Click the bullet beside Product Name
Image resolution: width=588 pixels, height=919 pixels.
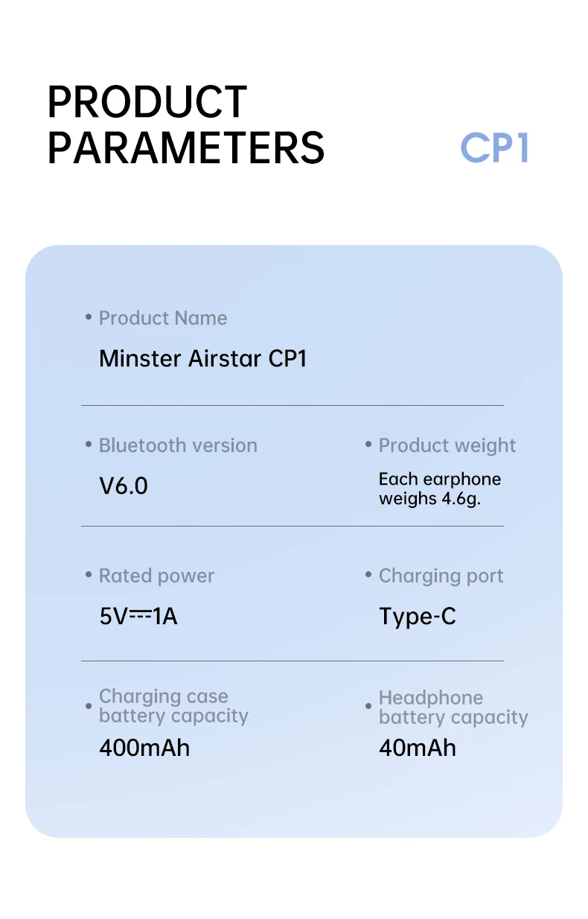(x=89, y=318)
